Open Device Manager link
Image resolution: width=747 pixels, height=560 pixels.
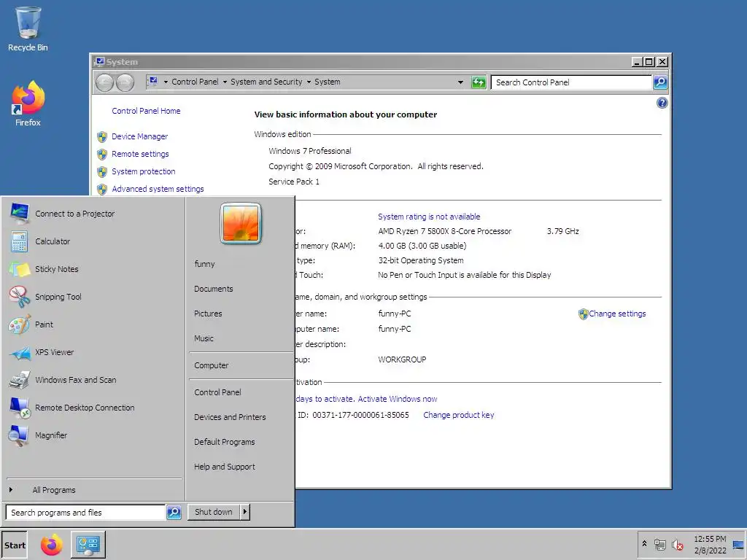[x=139, y=136]
